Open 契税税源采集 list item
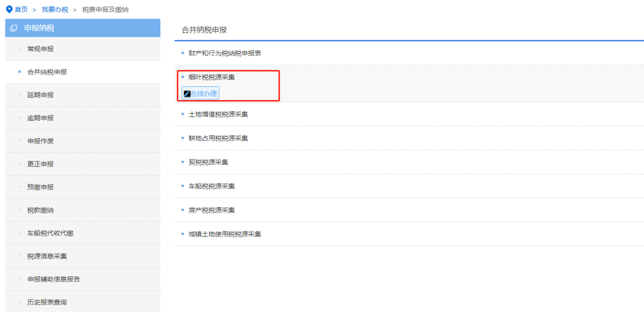This screenshot has width=644, height=312. tap(409, 163)
